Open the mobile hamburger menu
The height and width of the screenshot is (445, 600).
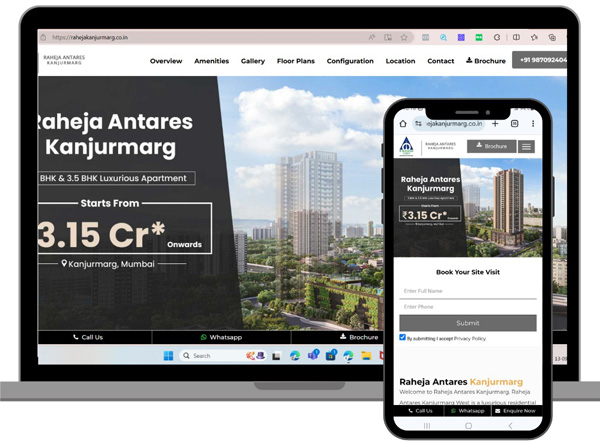pyautogui.click(x=526, y=146)
